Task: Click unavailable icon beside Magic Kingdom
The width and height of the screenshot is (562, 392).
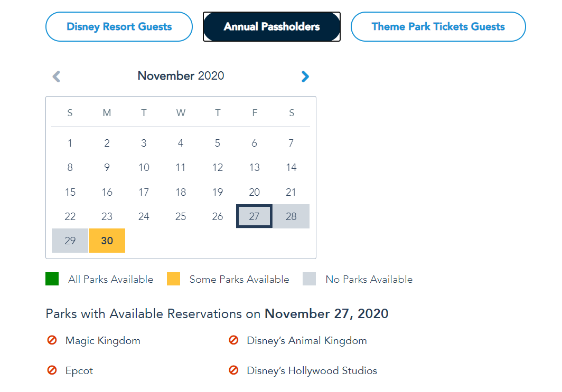Action: click(52, 341)
